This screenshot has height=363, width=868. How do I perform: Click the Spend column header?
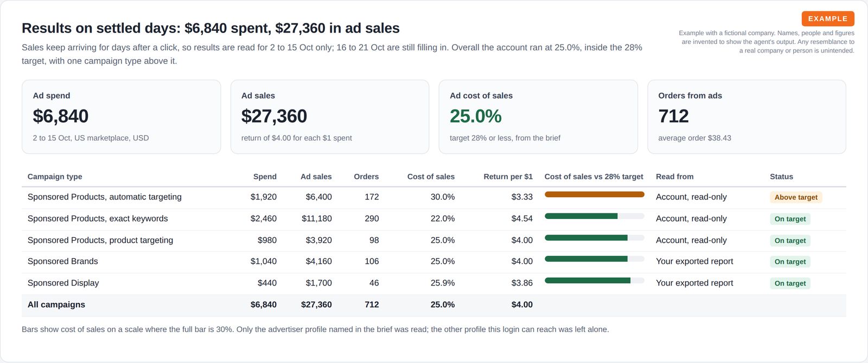265,177
